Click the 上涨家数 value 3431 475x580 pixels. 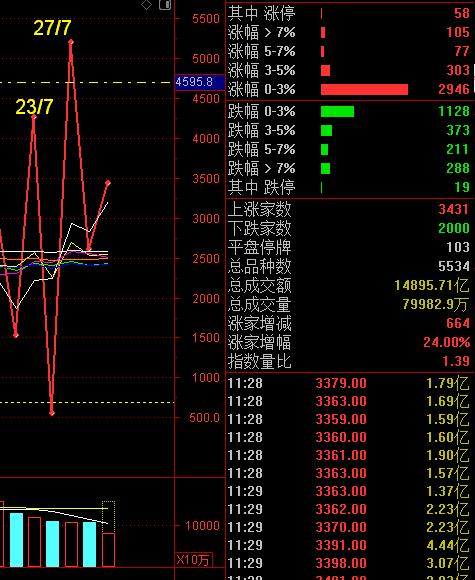tap(454, 209)
